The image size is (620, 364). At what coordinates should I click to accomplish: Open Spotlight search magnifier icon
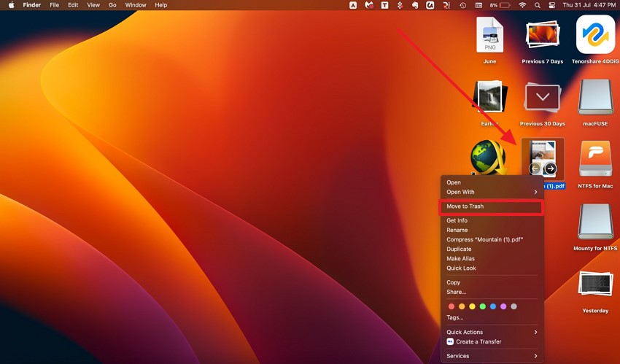538,5
